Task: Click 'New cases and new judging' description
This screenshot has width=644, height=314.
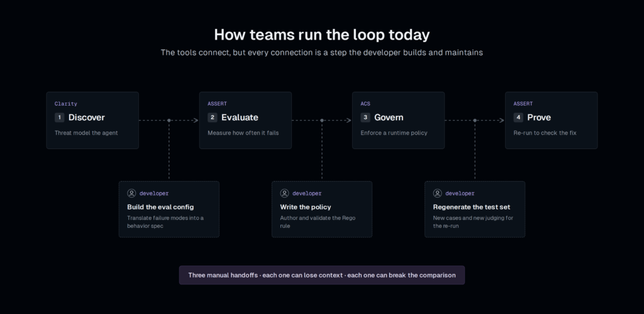Action: pyautogui.click(x=473, y=222)
